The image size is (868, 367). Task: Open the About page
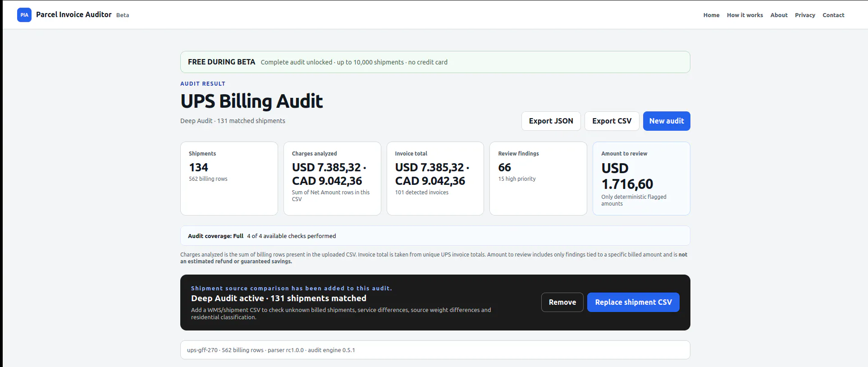click(x=779, y=15)
